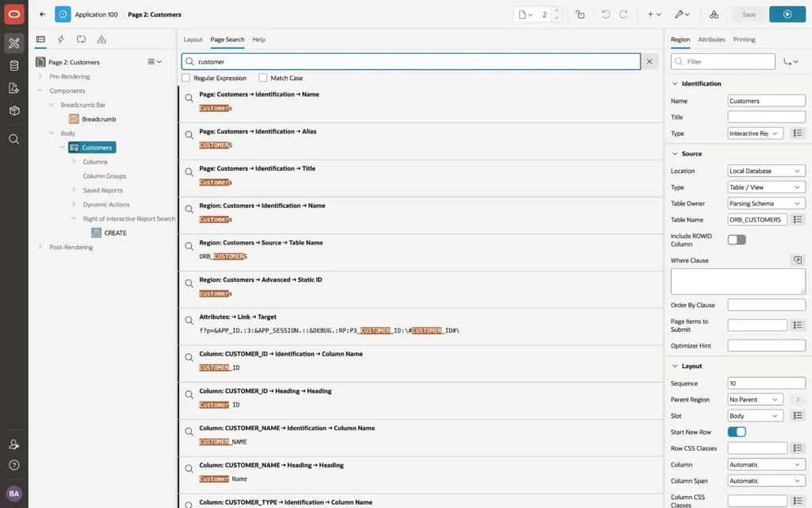This screenshot has width=812, height=508.
Task: Switch to the Page Search tab
Action: coord(227,40)
